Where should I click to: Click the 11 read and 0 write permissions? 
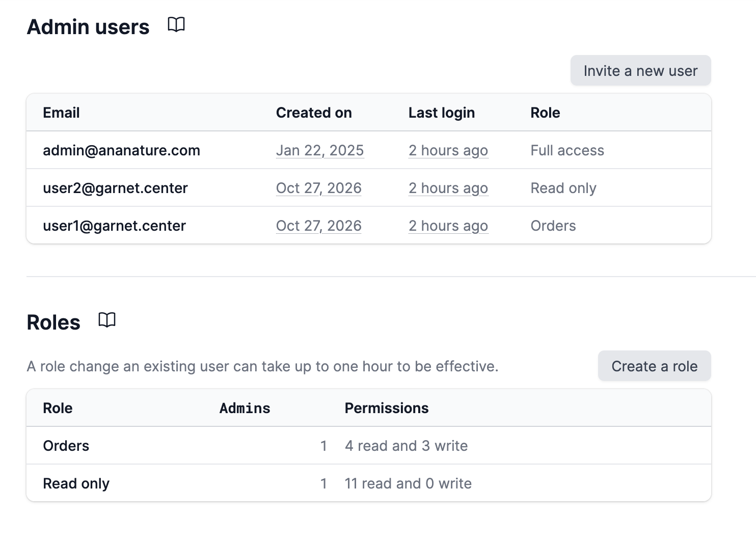[x=408, y=483]
